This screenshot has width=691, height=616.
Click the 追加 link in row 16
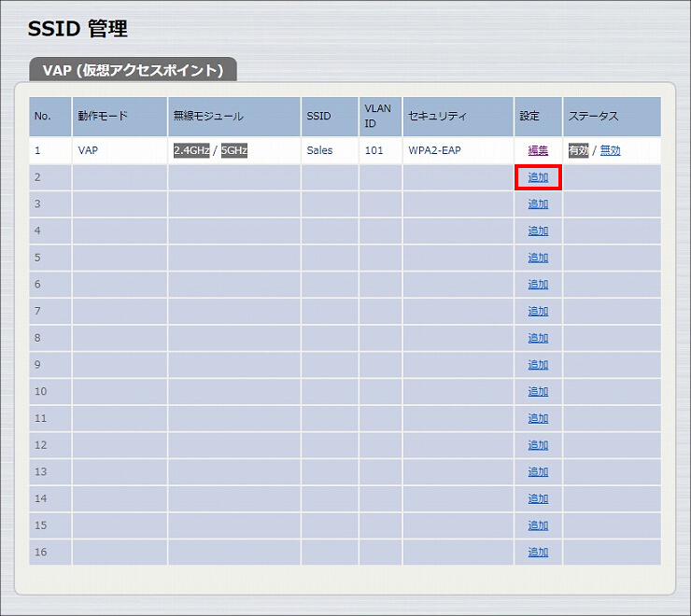pos(538,553)
